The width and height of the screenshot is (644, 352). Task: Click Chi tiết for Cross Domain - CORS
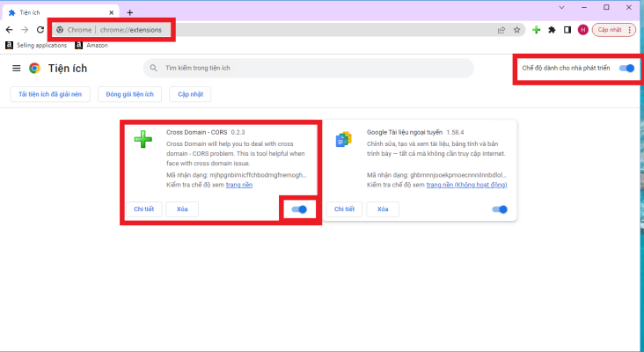143,209
